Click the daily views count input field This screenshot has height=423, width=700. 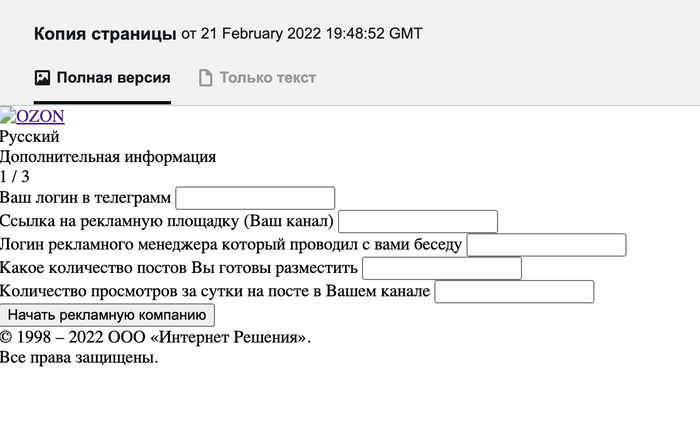[514, 292]
